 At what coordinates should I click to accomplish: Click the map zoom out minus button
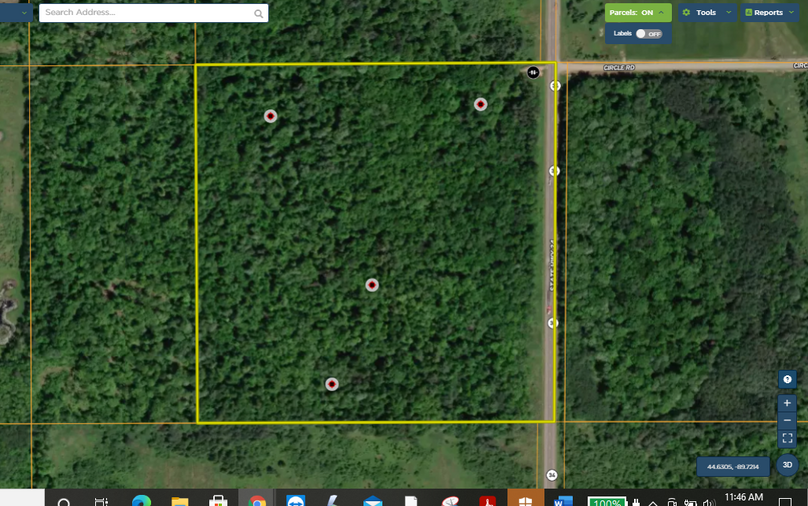787,421
